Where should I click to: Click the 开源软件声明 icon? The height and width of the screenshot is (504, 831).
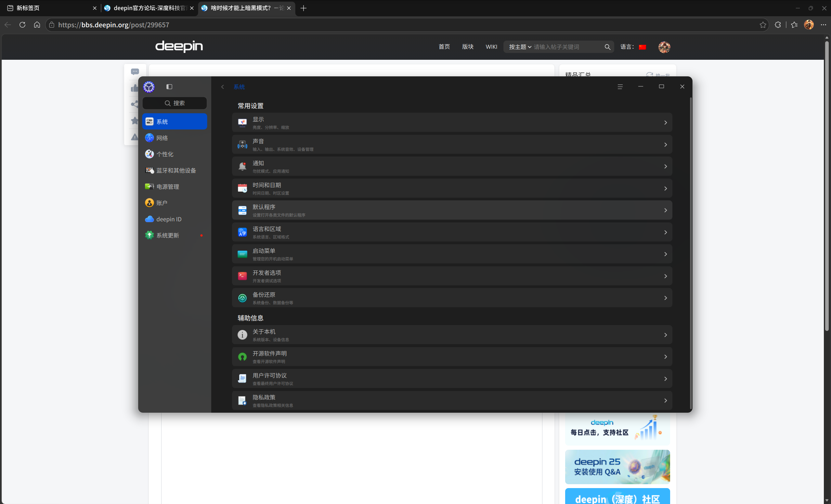click(242, 357)
